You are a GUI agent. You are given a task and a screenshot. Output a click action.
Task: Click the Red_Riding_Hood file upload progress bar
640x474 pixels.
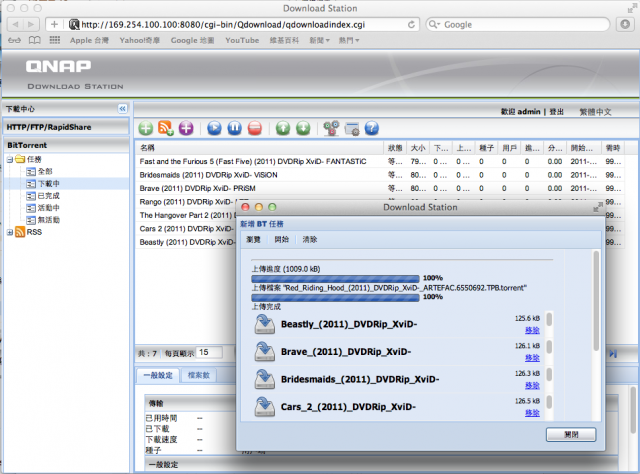click(x=335, y=298)
